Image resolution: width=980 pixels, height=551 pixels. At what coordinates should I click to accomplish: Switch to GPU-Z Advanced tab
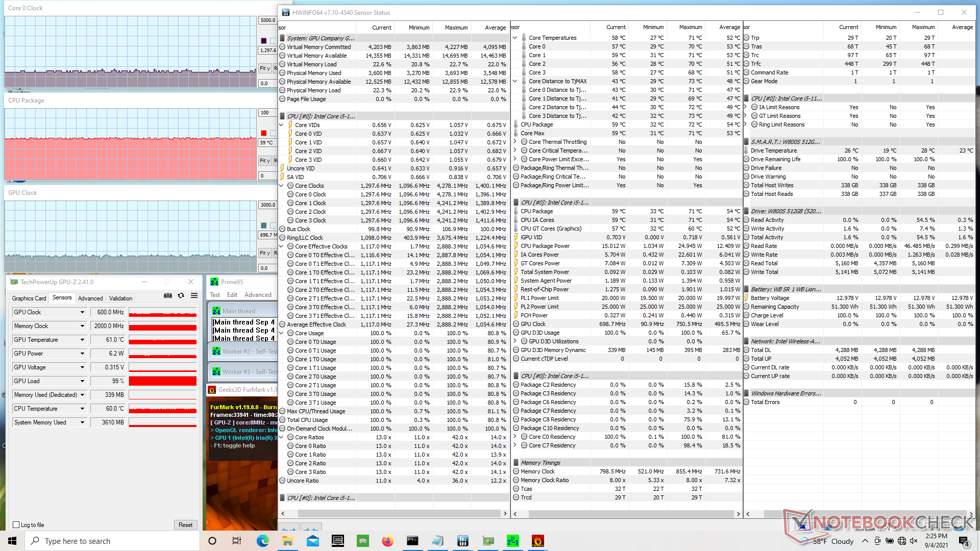coord(90,298)
